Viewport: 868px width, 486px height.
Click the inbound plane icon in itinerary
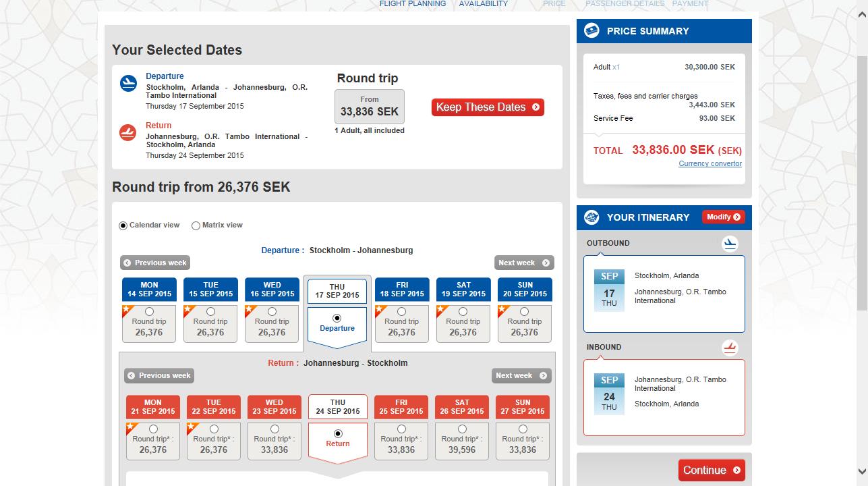pyautogui.click(x=730, y=348)
